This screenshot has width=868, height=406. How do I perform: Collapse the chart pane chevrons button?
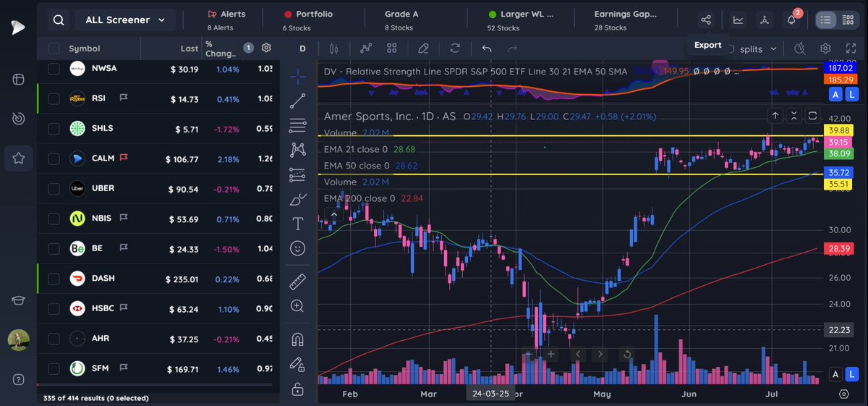tap(794, 115)
